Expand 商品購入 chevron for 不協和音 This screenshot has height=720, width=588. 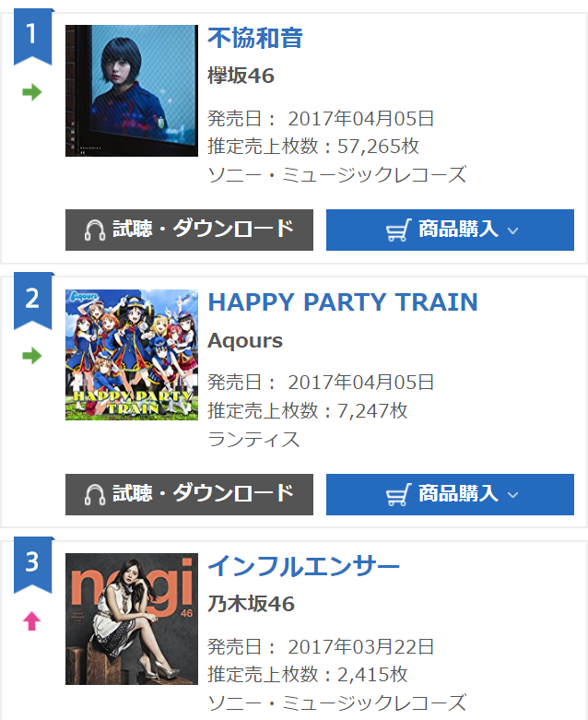coord(513,230)
